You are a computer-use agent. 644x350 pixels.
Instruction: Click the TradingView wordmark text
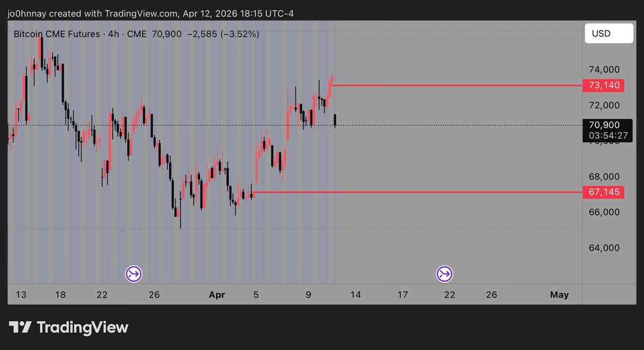(82, 327)
